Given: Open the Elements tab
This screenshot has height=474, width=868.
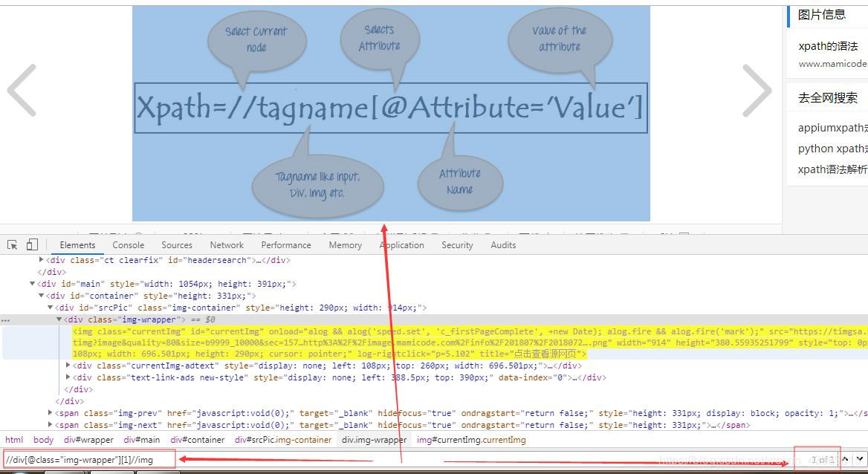Looking at the screenshot, I should pos(77,244).
